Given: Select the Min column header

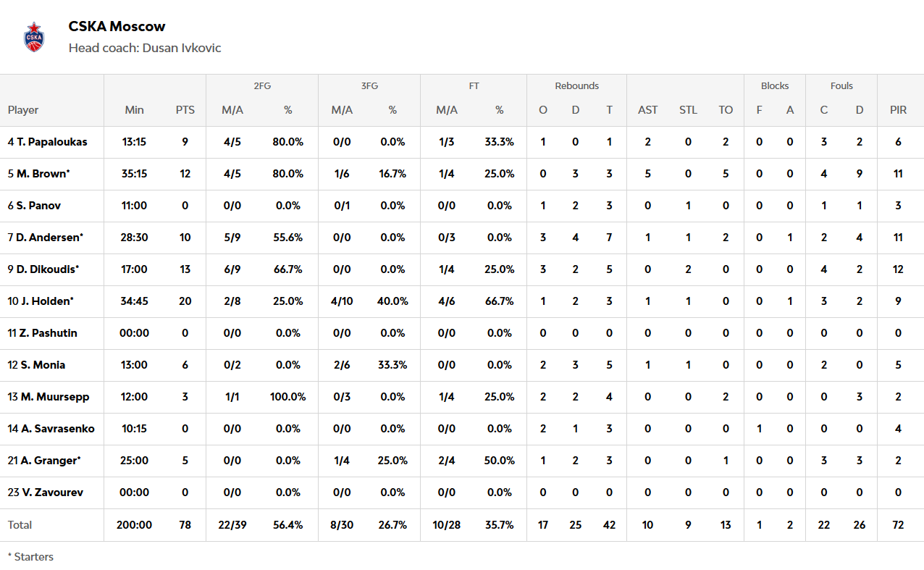Looking at the screenshot, I should (135, 110).
